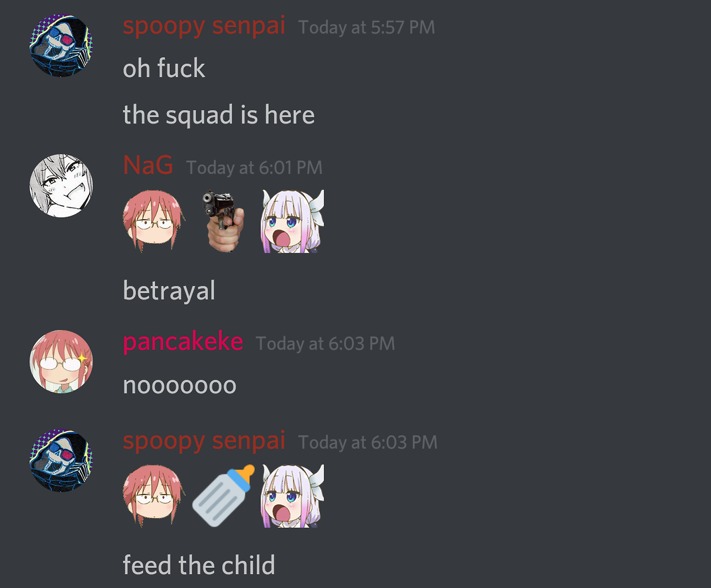Screen dimensions: 711x588
Task: Click the shocked horned-girl emoji in NaG's message
Action: point(293,221)
